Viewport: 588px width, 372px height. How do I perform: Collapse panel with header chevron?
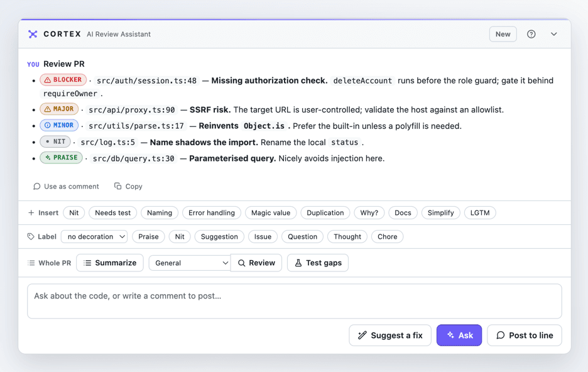[x=553, y=34]
